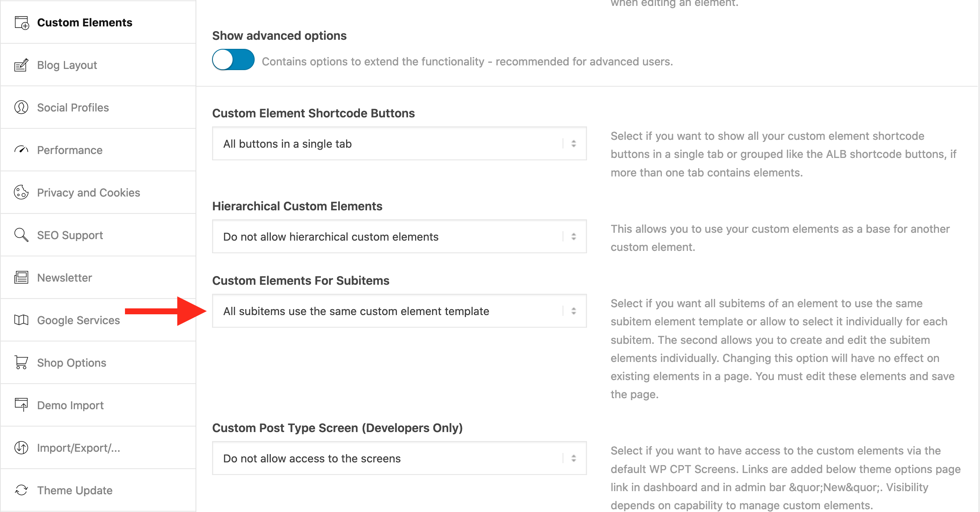Image resolution: width=980 pixels, height=512 pixels.
Task: Click the Newsletter icon in sidebar
Action: click(x=21, y=277)
